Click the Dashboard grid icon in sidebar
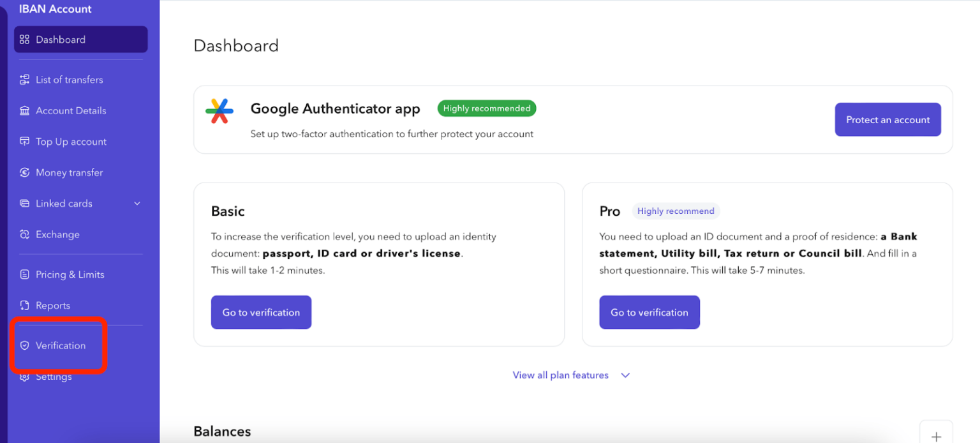Screen dimensions: 980x443 (x=25, y=40)
